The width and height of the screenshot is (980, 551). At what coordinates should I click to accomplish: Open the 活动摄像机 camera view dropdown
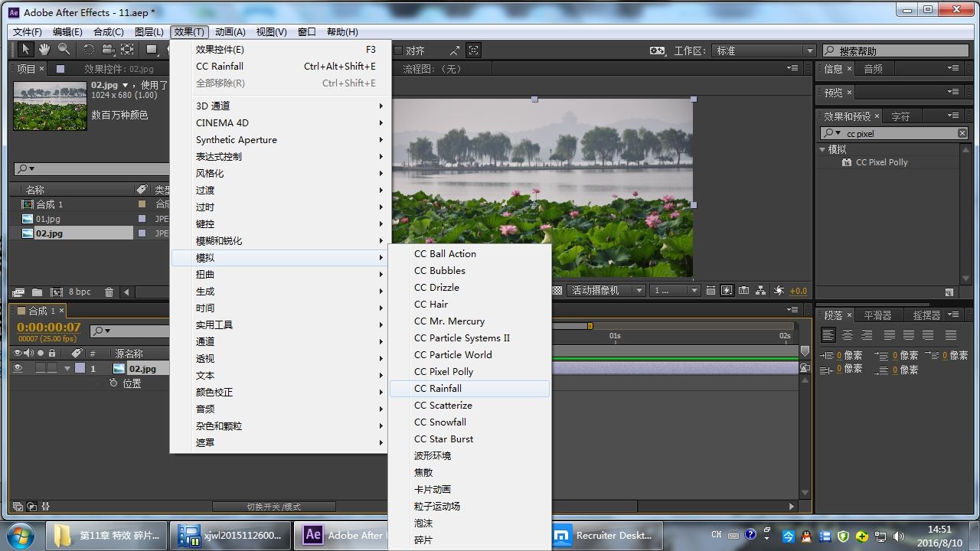tap(606, 291)
